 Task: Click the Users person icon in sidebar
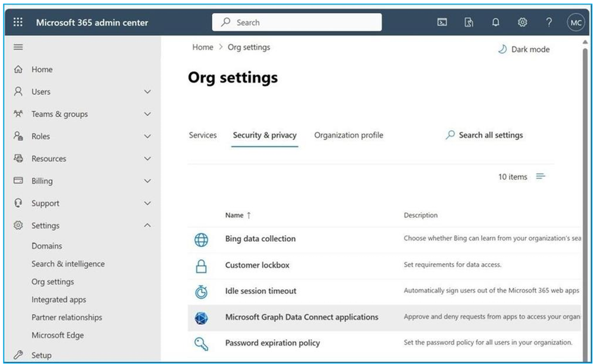(x=18, y=91)
